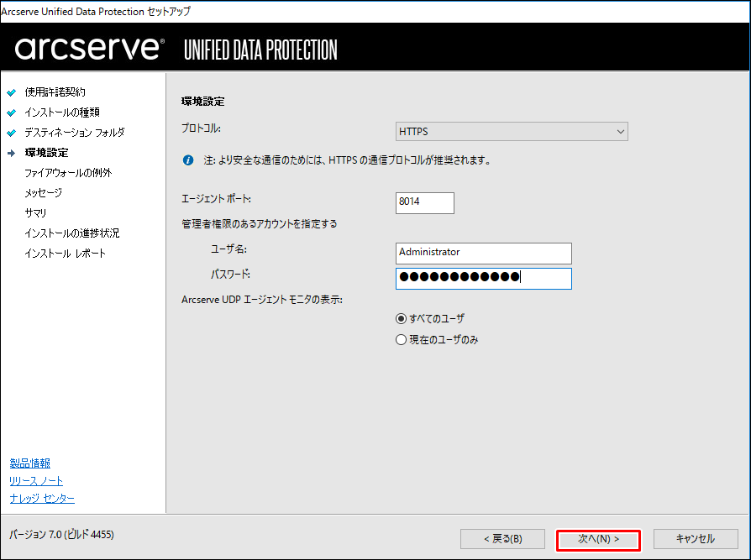Open the リリース ノート link
The image size is (751, 560).
click(x=36, y=481)
